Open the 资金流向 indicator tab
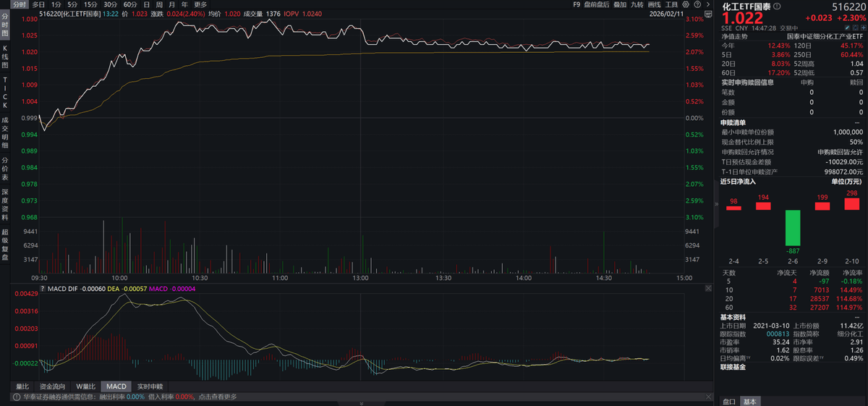Image resolution: width=868 pixels, height=406 pixels. click(x=54, y=386)
